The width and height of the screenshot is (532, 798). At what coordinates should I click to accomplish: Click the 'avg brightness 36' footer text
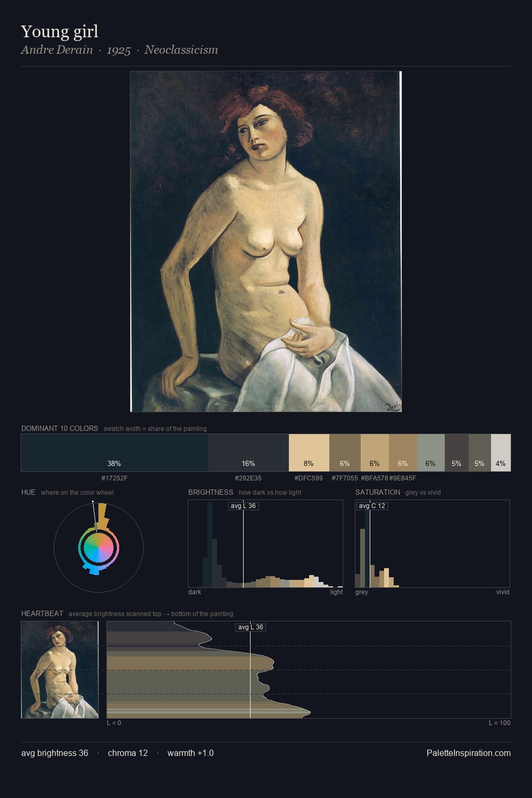pyautogui.click(x=55, y=753)
